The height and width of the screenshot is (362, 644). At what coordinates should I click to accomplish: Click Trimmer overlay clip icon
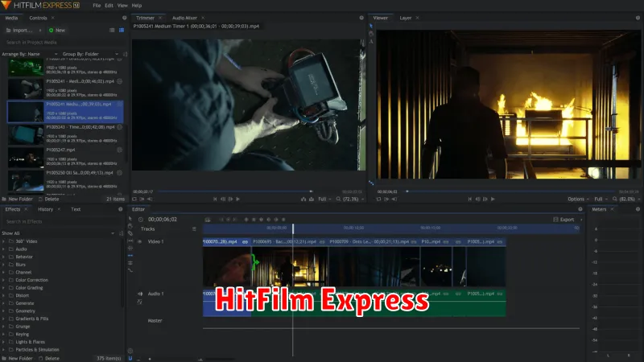pos(312,199)
